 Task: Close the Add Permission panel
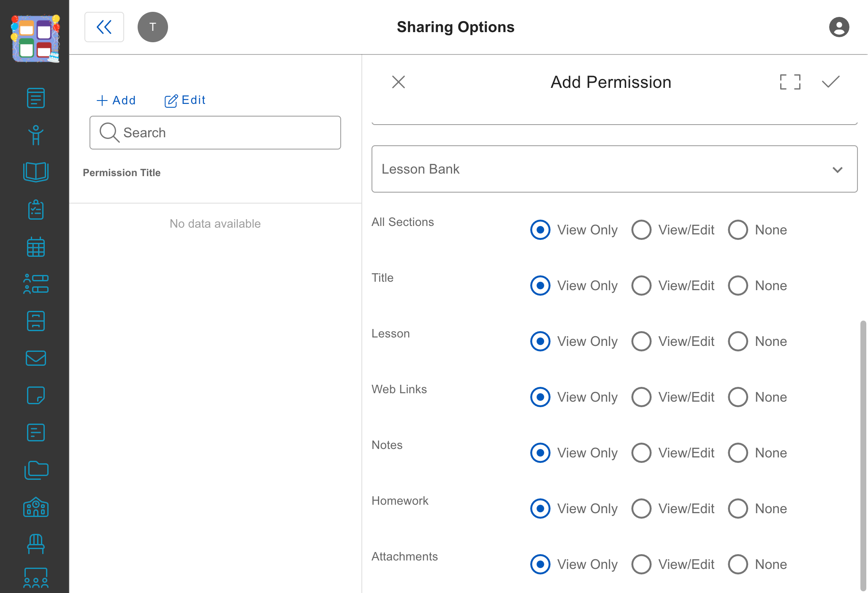pyautogui.click(x=399, y=82)
